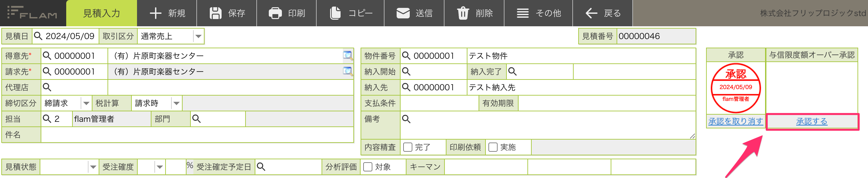Click the trash can 削除 icon
This screenshot has width=868, height=178.
463,13
